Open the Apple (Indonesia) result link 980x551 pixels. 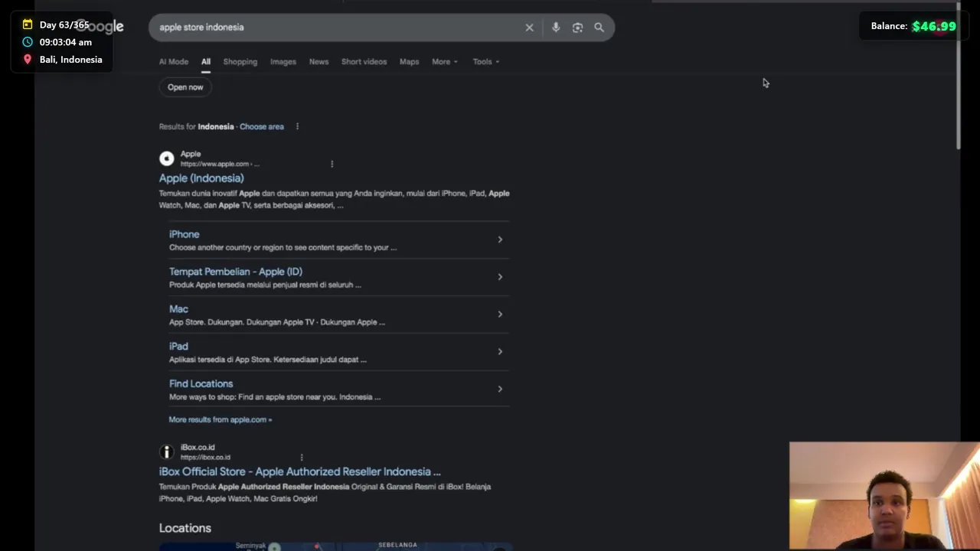point(201,178)
